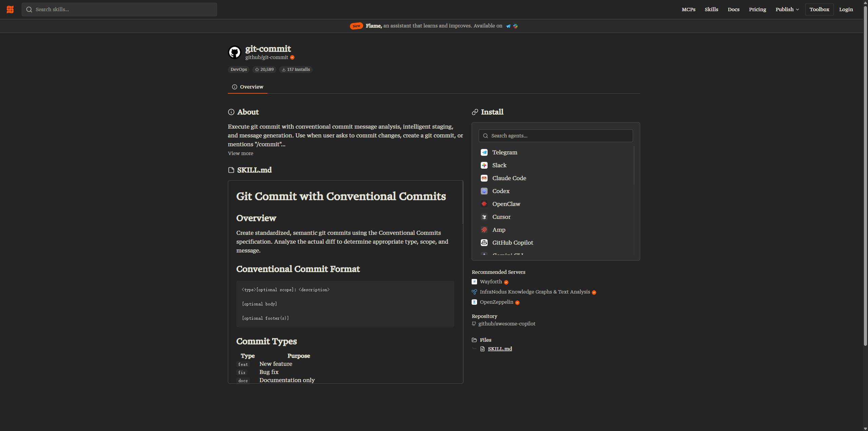This screenshot has width=868, height=431.
Task: Select the Overview tab
Action: [x=248, y=87]
